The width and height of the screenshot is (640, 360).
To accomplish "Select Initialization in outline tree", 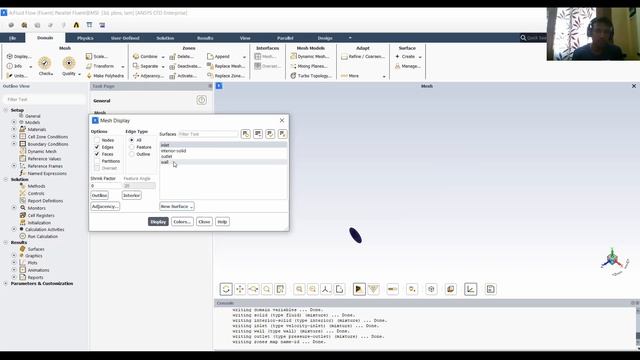I will 39,222.
